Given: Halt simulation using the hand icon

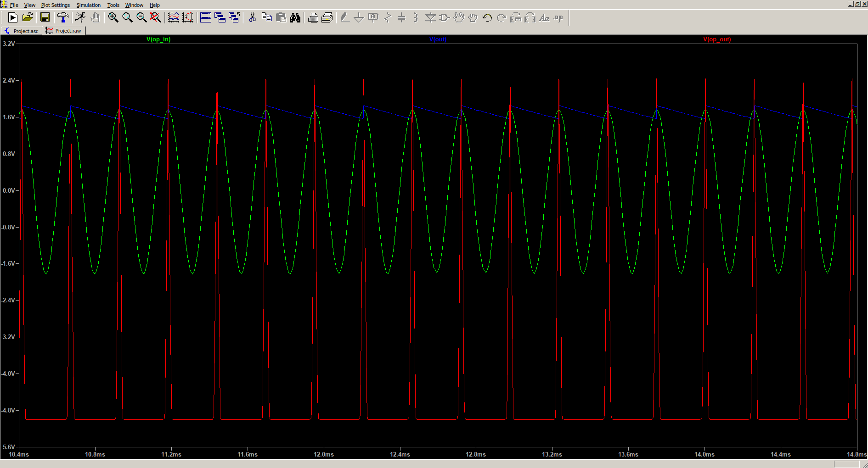Looking at the screenshot, I should point(95,17).
